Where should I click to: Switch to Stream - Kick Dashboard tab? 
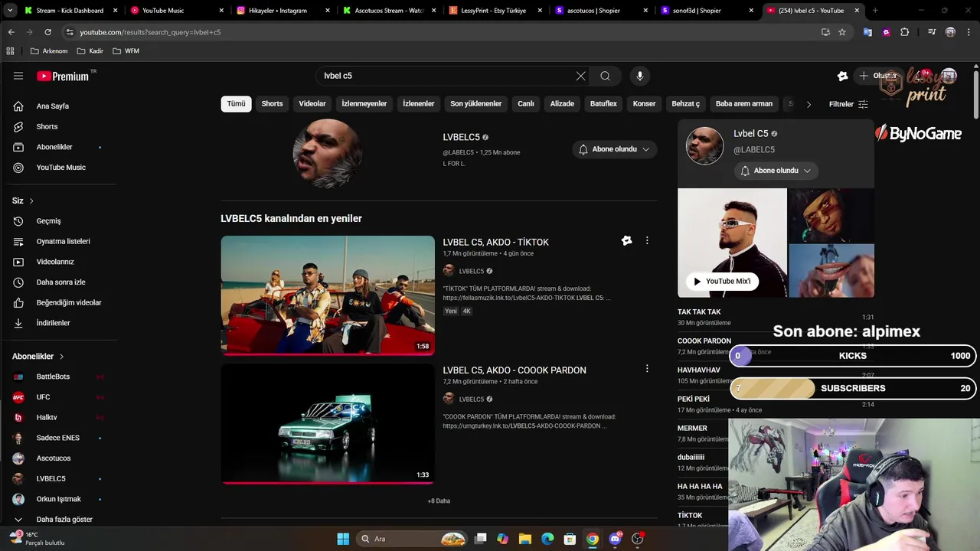tap(70, 11)
